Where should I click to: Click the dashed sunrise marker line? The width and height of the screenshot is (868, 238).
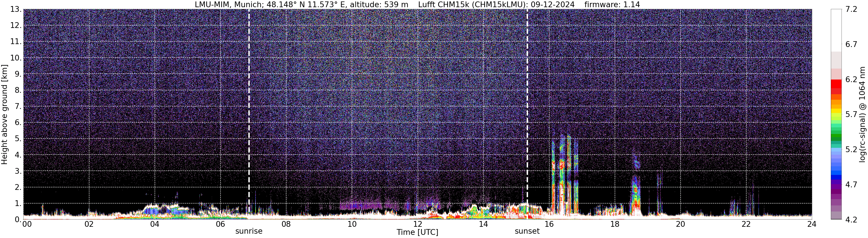(x=249, y=114)
